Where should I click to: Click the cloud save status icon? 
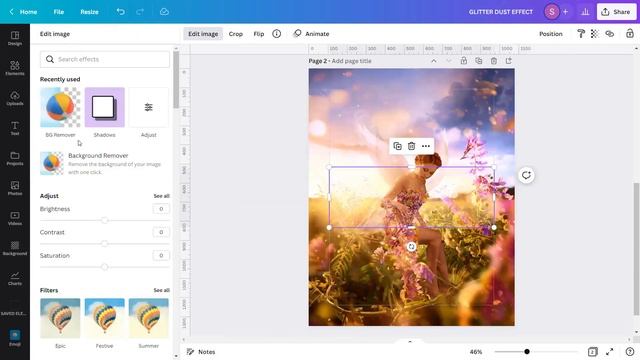(x=164, y=12)
